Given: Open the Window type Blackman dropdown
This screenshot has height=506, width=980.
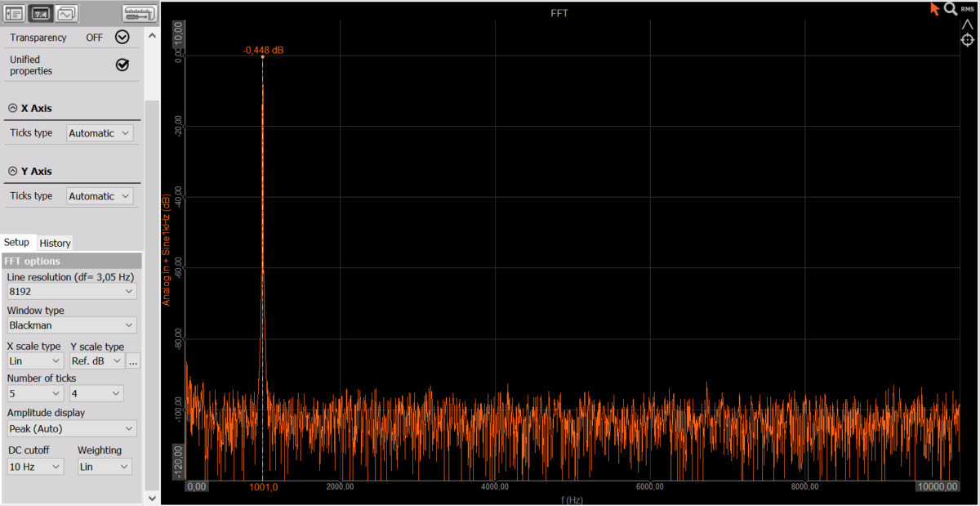Looking at the screenshot, I should coord(71,325).
